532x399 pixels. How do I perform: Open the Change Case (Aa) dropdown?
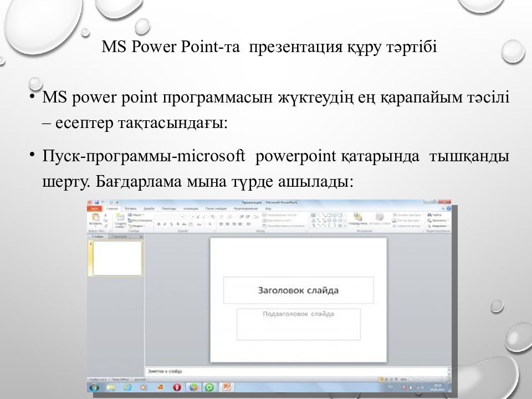click(x=199, y=224)
